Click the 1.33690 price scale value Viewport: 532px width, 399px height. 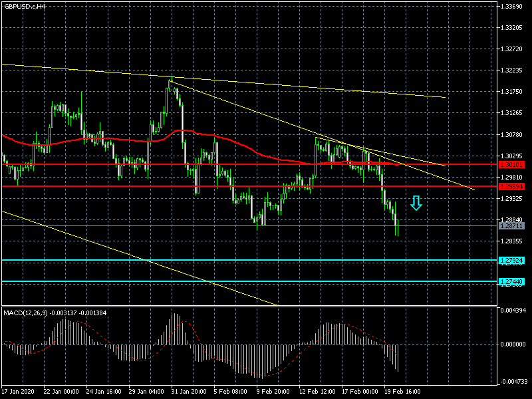(x=511, y=7)
